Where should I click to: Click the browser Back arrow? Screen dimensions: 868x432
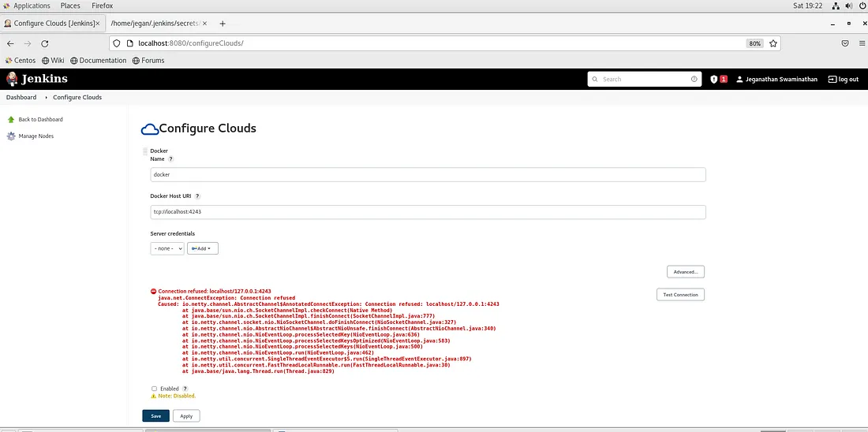(x=10, y=43)
